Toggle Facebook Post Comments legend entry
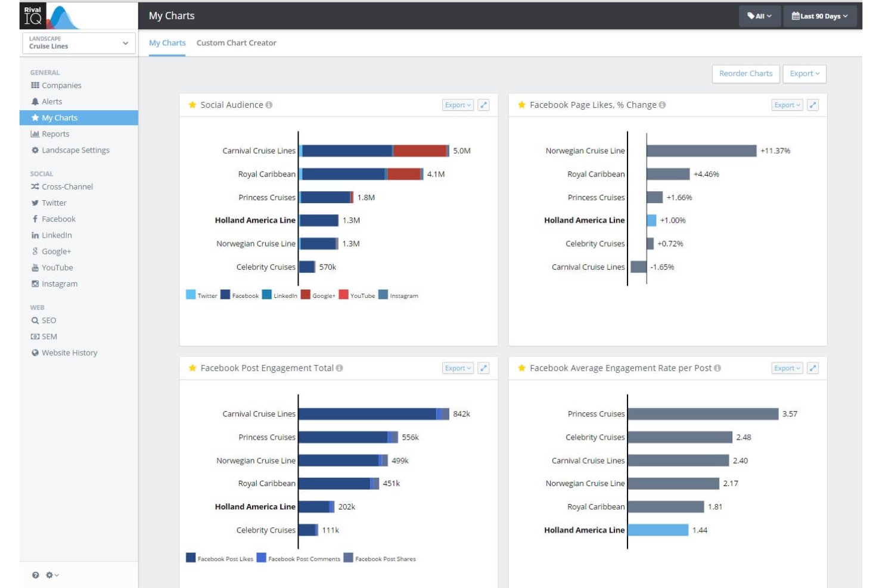Image resolution: width=882 pixels, height=588 pixels. [299, 558]
